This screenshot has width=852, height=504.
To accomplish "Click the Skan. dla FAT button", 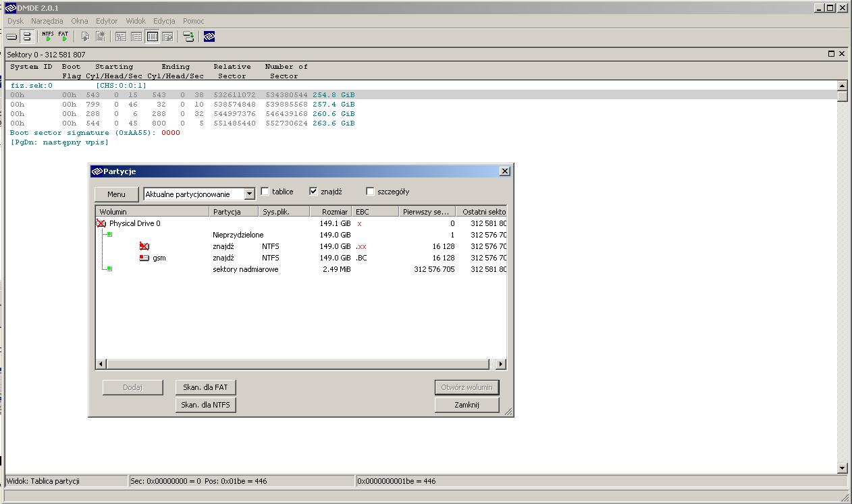I will point(206,387).
